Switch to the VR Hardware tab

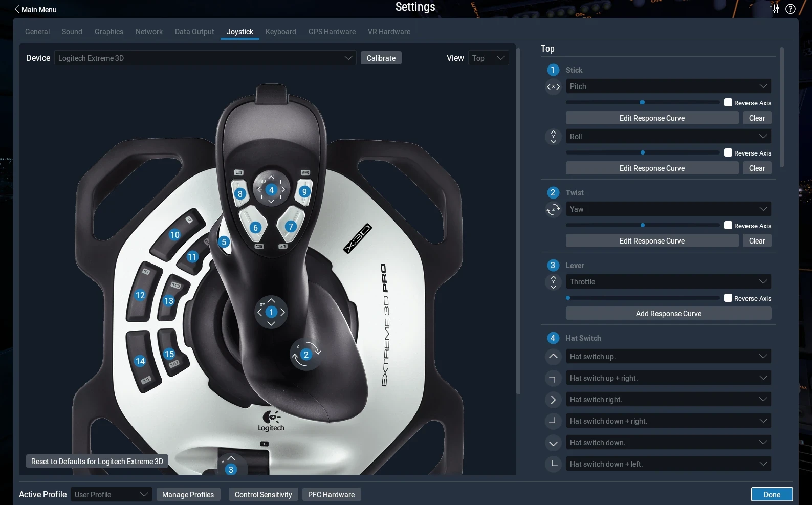389,32
